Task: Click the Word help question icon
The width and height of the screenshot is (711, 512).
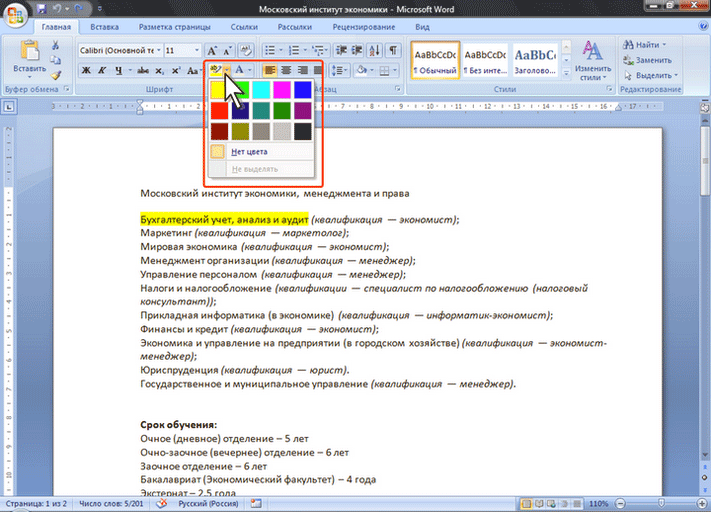Action: (x=703, y=26)
